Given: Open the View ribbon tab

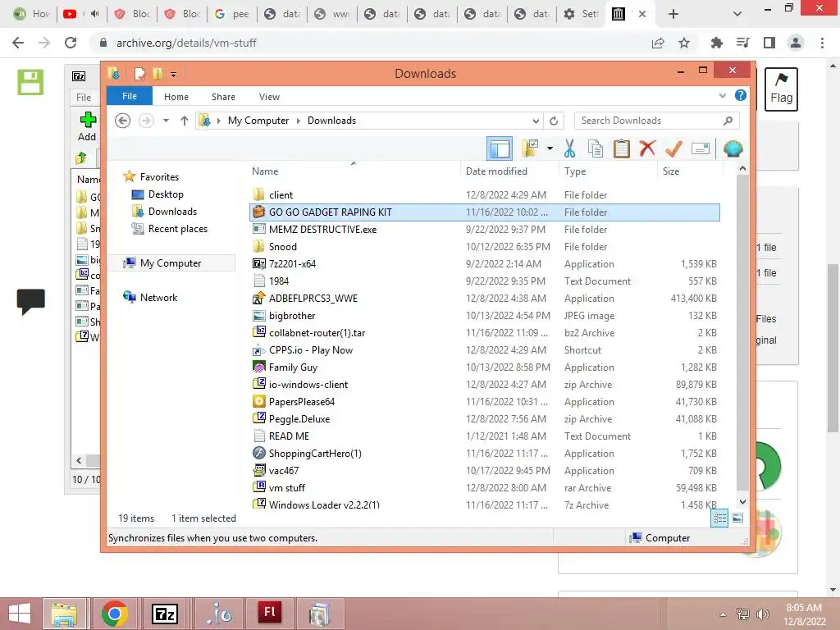Looking at the screenshot, I should tap(269, 97).
